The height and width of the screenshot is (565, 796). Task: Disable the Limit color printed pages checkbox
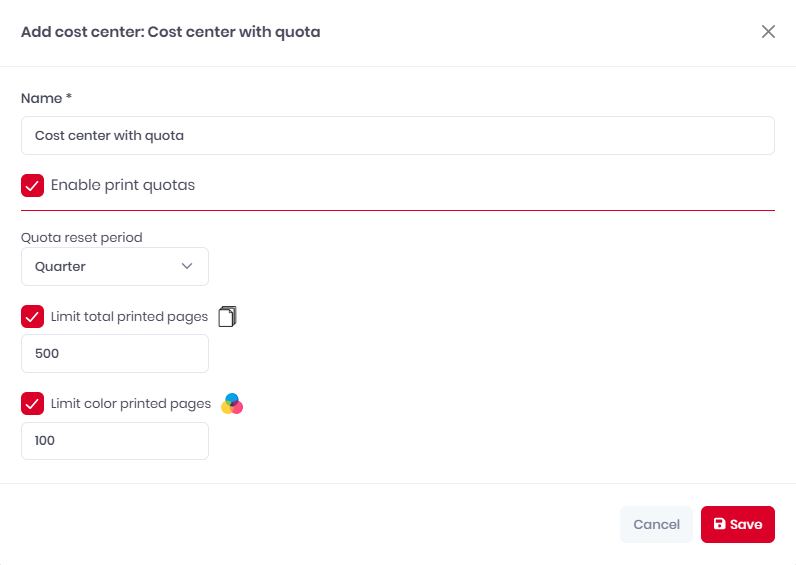coord(33,404)
